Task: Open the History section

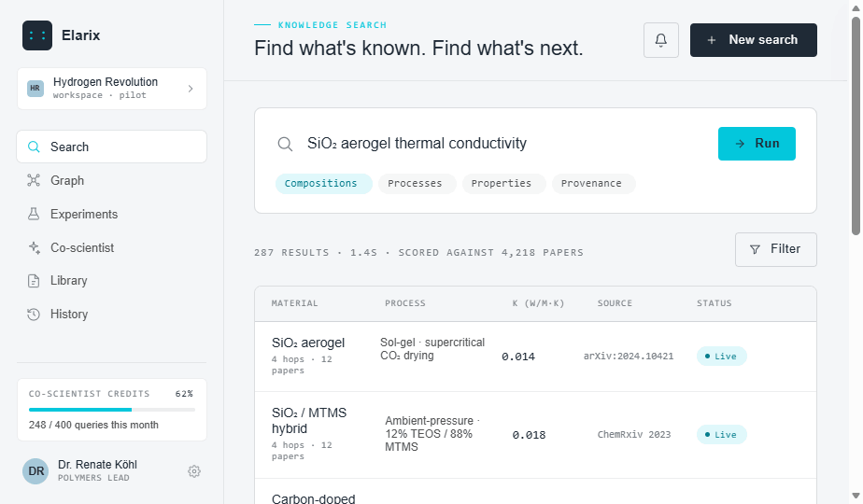Action: pos(112,315)
